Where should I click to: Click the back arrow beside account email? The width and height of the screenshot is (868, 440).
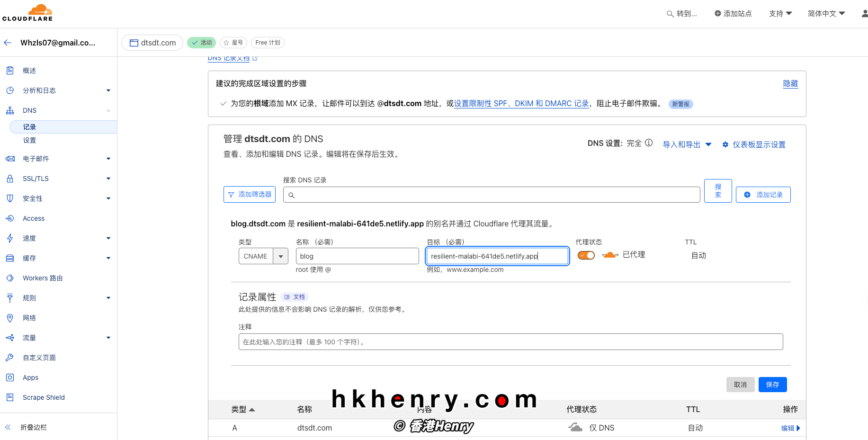pos(8,43)
